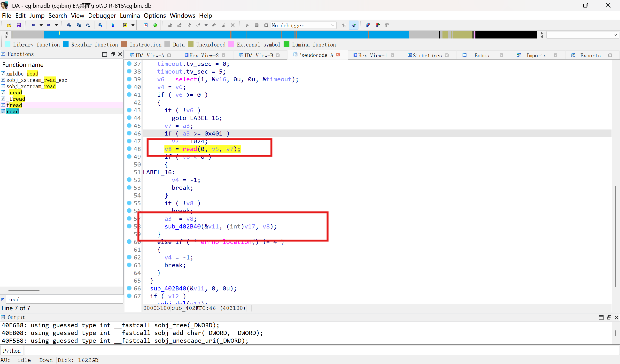Select the _fread function entry
Viewport: 620px width, 364px height.
(16, 99)
